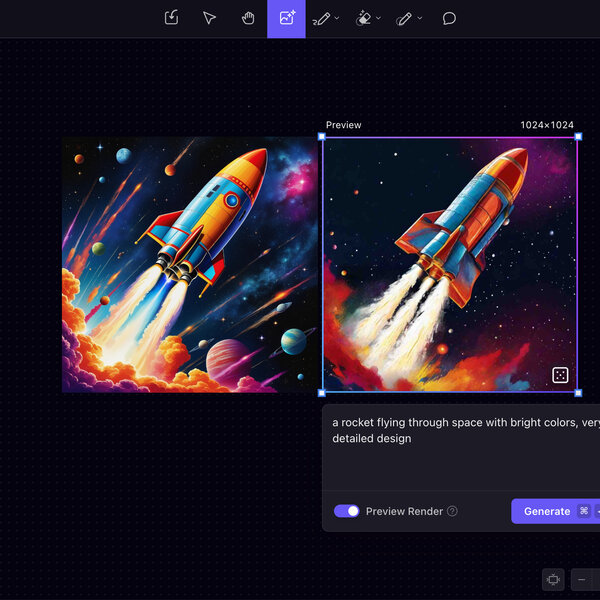This screenshot has width=600, height=600.
Task: Click into the rocket prompt text field
Action: point(461,447)
